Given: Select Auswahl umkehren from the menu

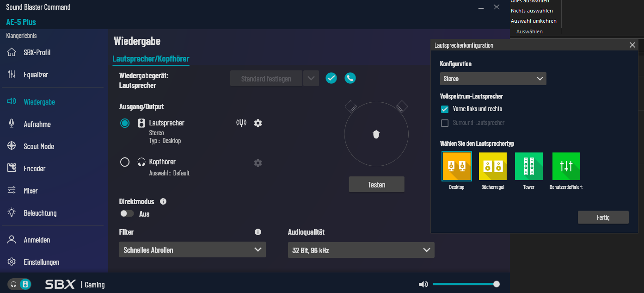Looking at the screenshot, I should coord(534,21).
